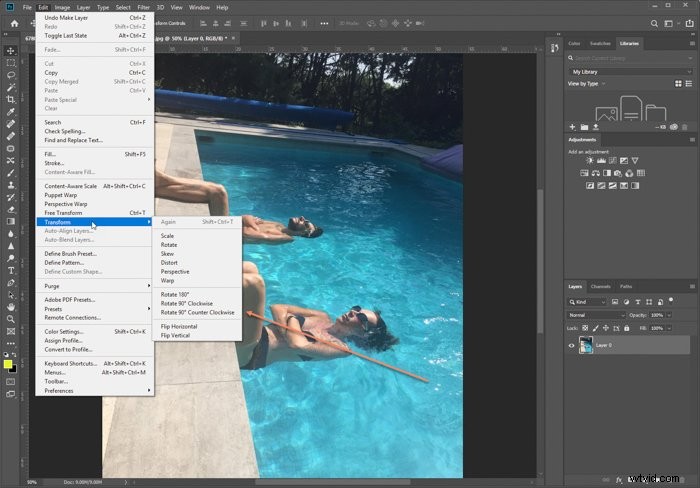The width and height of the screenshot is (700, 488).
Task: Open the My Library dropdown
Action: (x=631, y=71)
